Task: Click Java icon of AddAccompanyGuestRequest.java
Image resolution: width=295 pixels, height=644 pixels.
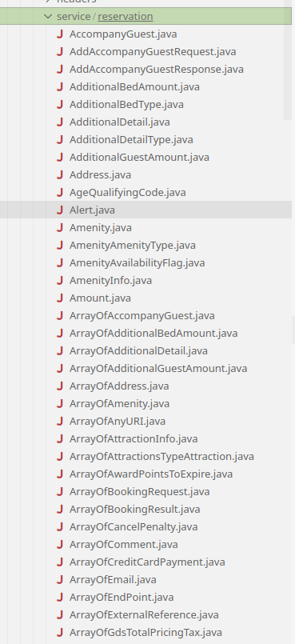Action: 60,52
